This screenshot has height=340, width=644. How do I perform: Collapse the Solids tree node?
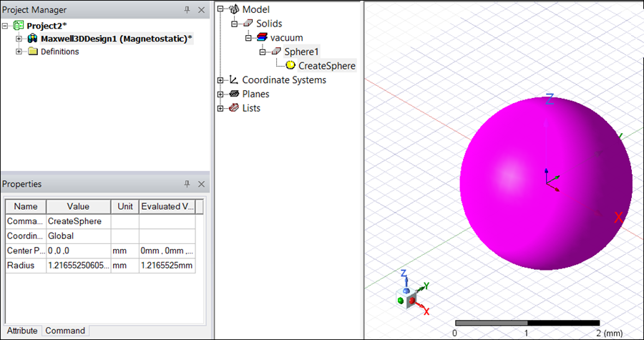pyautogui.click(x=235, y=24)
